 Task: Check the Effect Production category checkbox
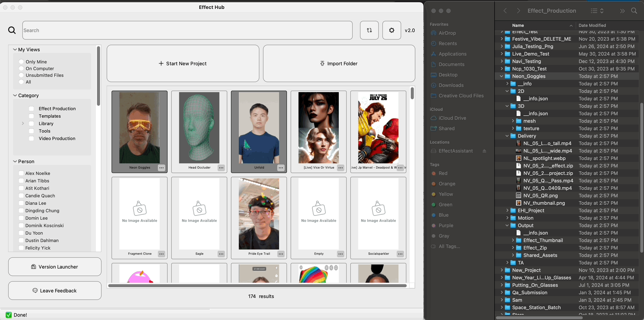coord(31,109)
